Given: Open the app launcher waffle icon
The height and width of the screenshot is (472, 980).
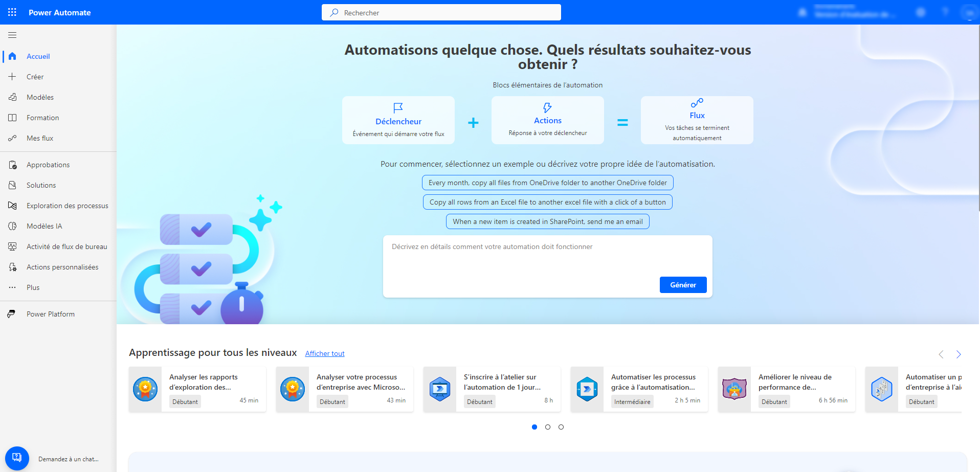Looking at the screenshot, I should [x=12, y=12].
